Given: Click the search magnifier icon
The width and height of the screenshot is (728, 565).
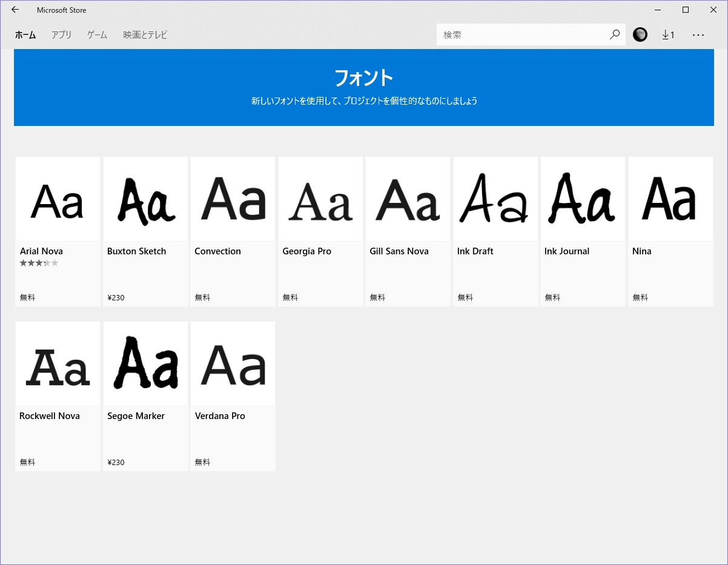Looking at the screenshot, I should [x=615, y=35].
